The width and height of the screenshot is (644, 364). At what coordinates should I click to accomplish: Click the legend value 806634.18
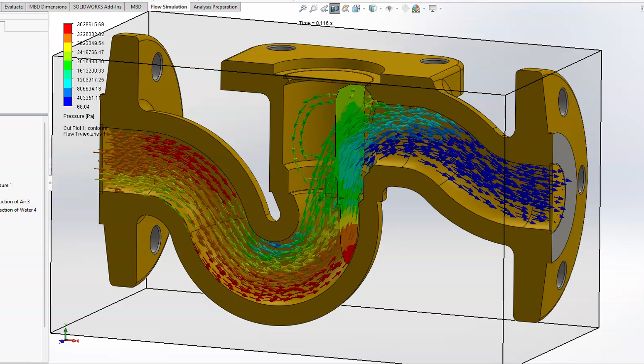[x=89, y=89]
